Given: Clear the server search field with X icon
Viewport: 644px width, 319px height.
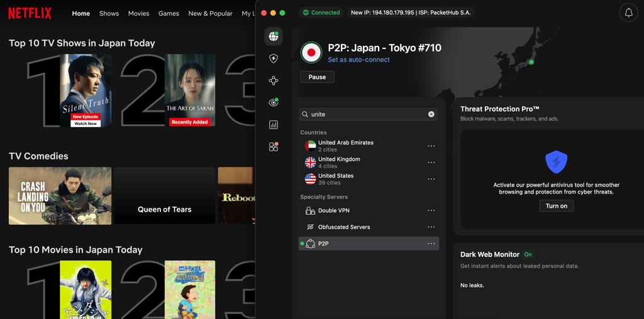Looking at the screenshot, I should (431, 114).
